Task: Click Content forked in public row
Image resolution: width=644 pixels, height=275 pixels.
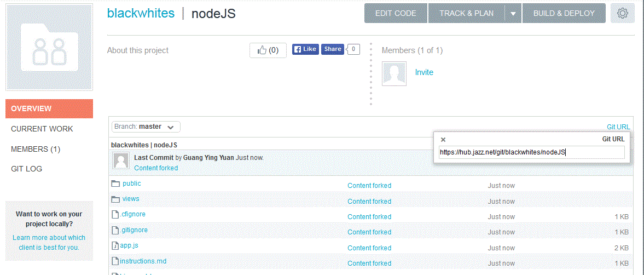Action: tap(369, 185)
